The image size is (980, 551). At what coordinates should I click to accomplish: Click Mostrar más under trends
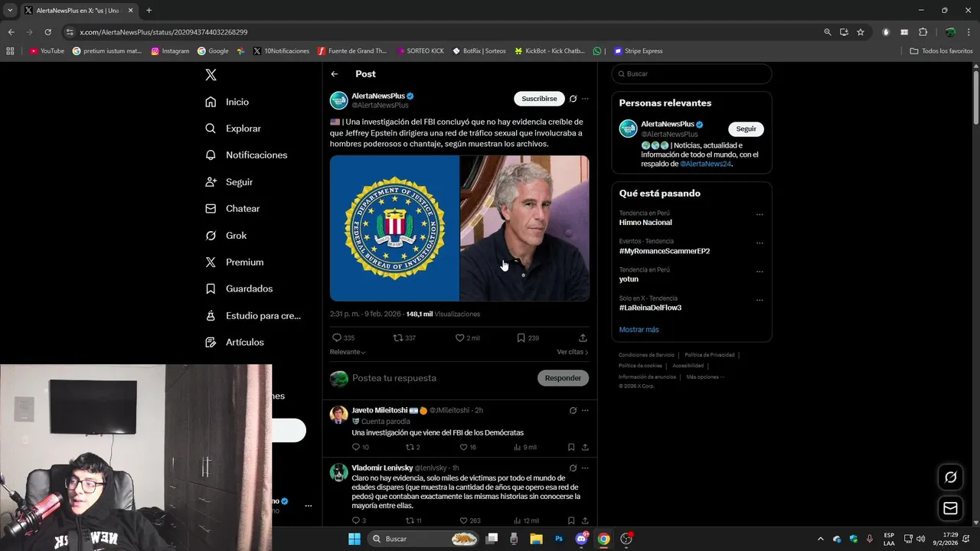pyautogui.click(x=639, y=330)
